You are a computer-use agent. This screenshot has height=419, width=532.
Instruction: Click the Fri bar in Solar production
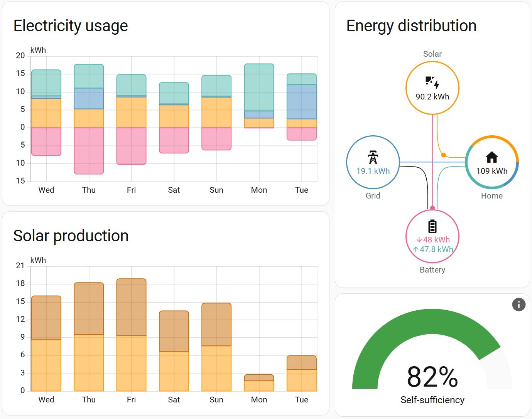[131, 335]
